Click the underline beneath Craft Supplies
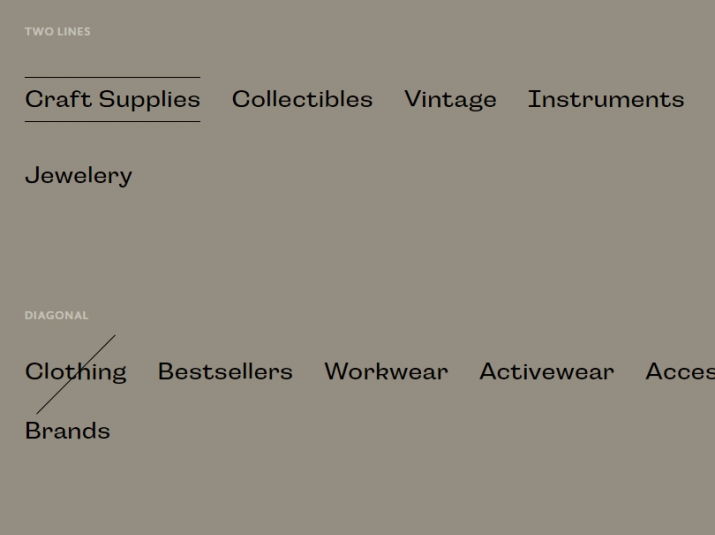 (x=113, y=121)
